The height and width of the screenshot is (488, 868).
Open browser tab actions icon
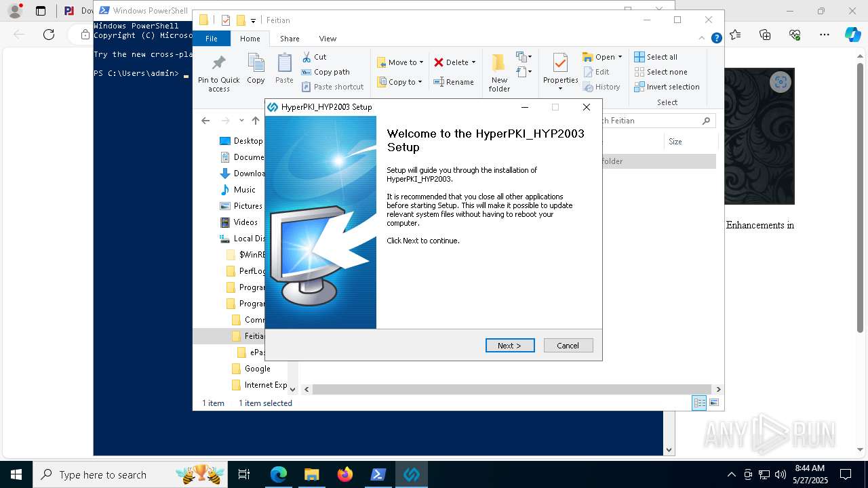tap(41, 11)
